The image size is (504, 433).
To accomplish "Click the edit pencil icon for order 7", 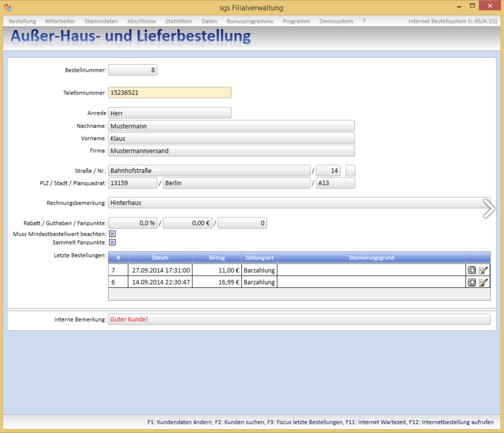I will pos(483,270).
